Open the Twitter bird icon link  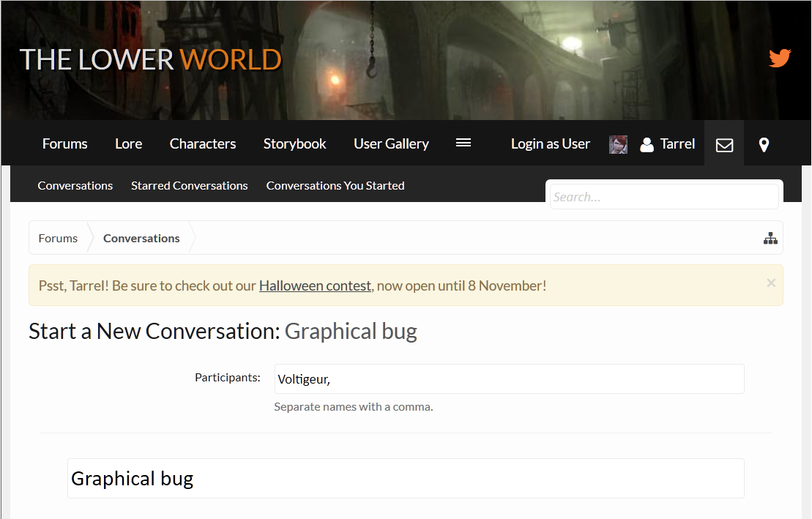pyautogui.click(x=779, y=58)
